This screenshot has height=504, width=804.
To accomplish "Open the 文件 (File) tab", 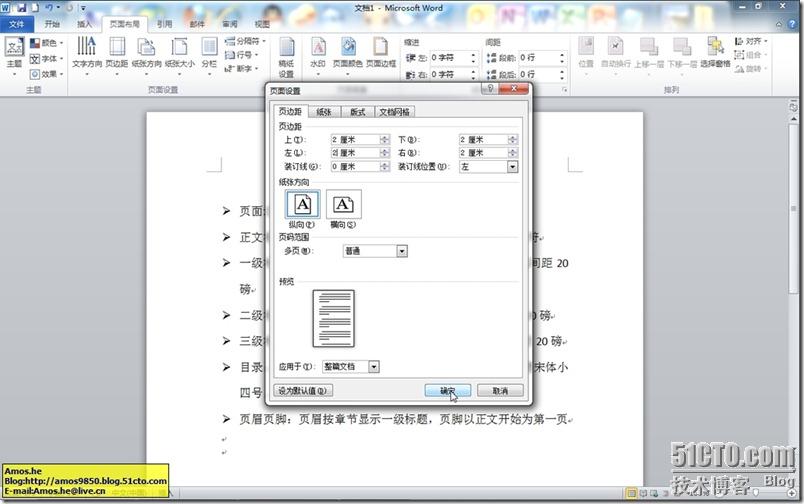I will (16, 24).
